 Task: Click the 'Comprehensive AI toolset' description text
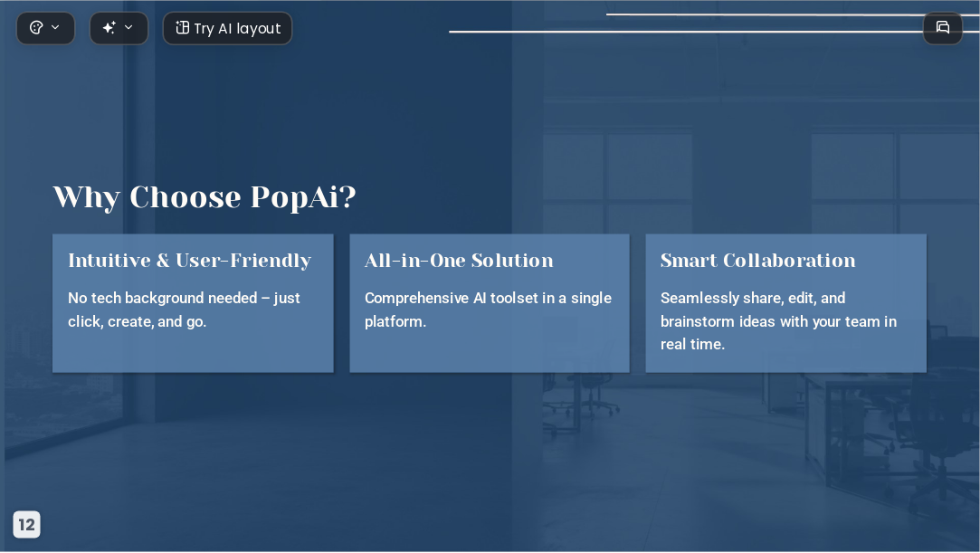488,310
